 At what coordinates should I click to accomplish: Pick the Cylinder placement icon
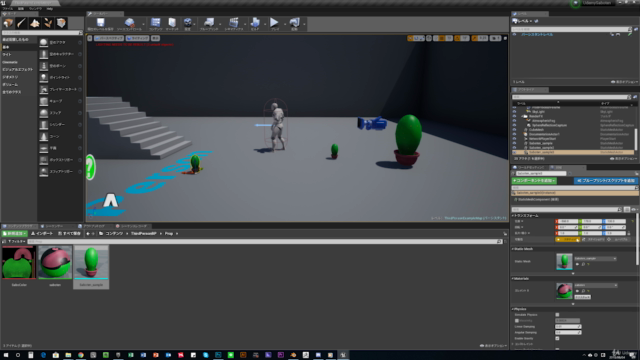tap(44, 124)
